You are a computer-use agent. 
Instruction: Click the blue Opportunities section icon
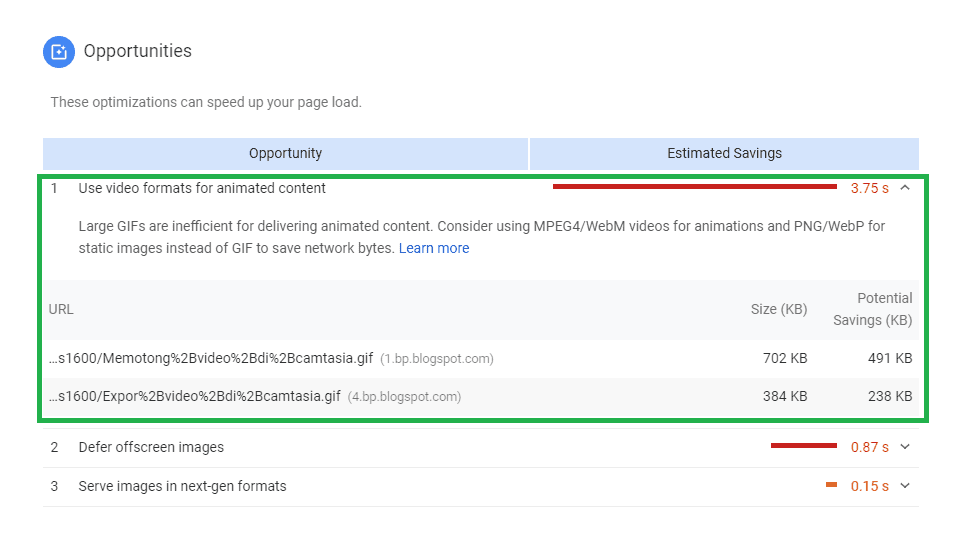click(59, 52)
